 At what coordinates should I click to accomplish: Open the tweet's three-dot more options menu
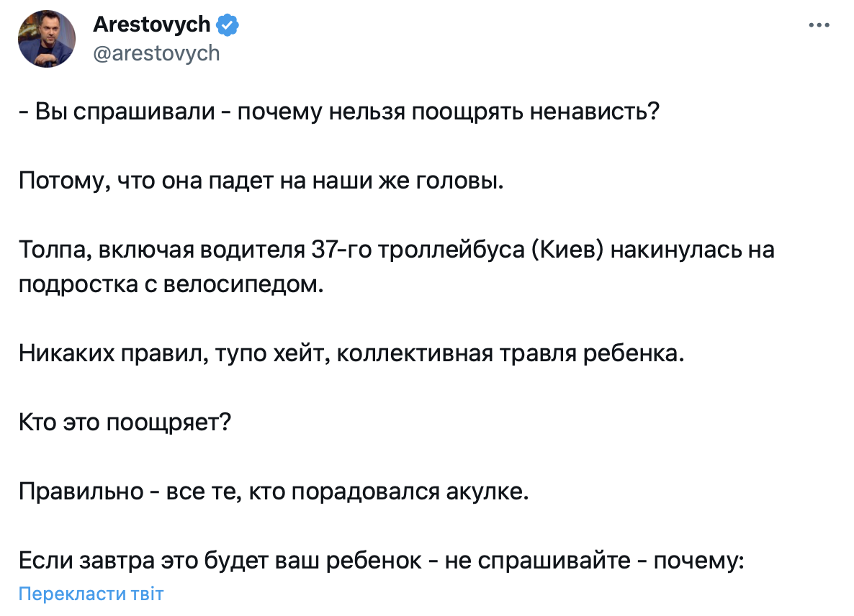(819, 25)
